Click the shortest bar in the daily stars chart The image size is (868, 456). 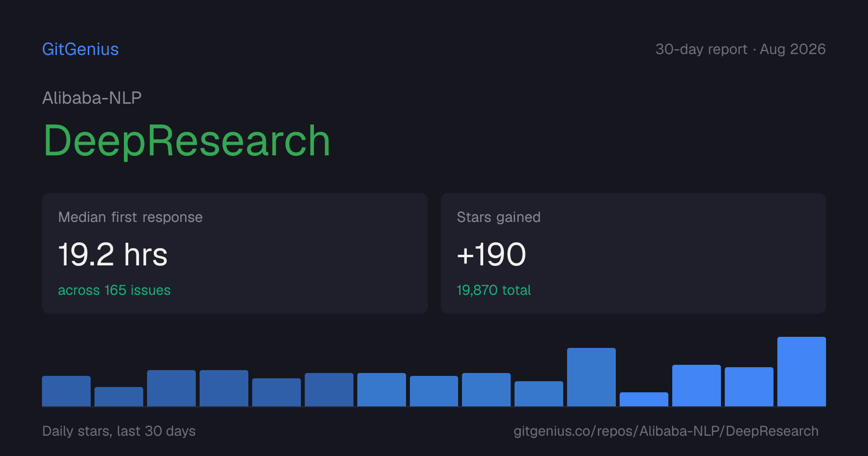click(644, 399)
